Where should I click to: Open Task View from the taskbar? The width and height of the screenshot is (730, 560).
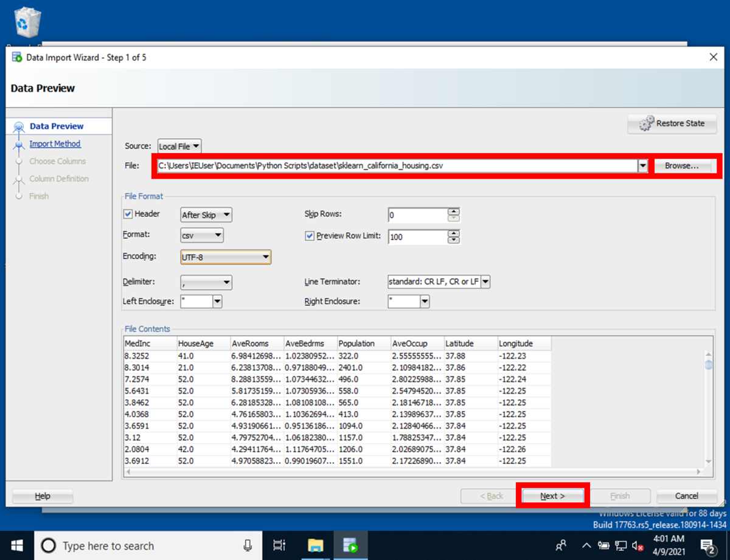coord(279,545)
